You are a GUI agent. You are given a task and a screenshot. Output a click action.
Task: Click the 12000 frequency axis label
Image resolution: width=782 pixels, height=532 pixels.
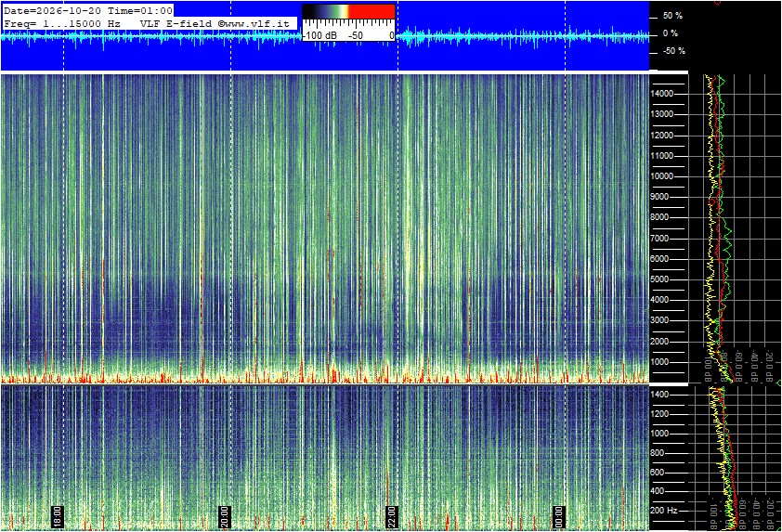pyautogui.click(x=662, y=136)
